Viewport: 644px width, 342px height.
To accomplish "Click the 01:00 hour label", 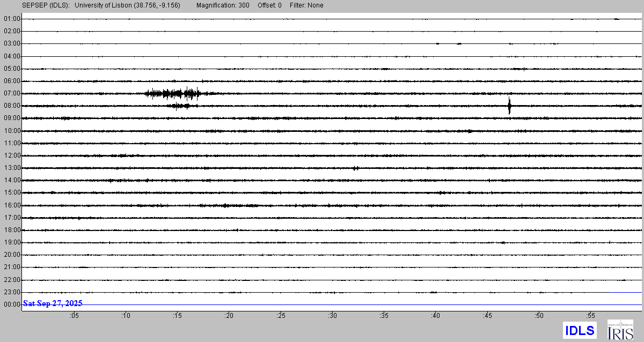I will pyautogui.click(x=12, y=19).
